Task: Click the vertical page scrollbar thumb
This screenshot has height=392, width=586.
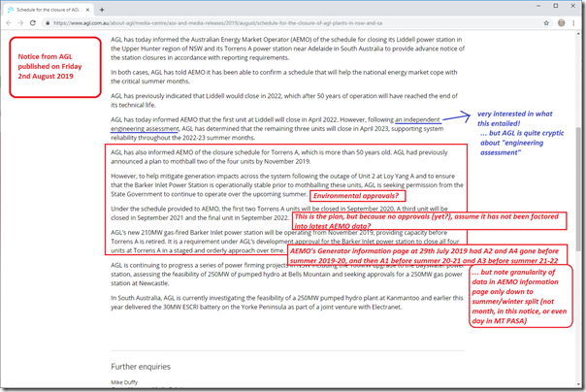Action: (579, 188)
